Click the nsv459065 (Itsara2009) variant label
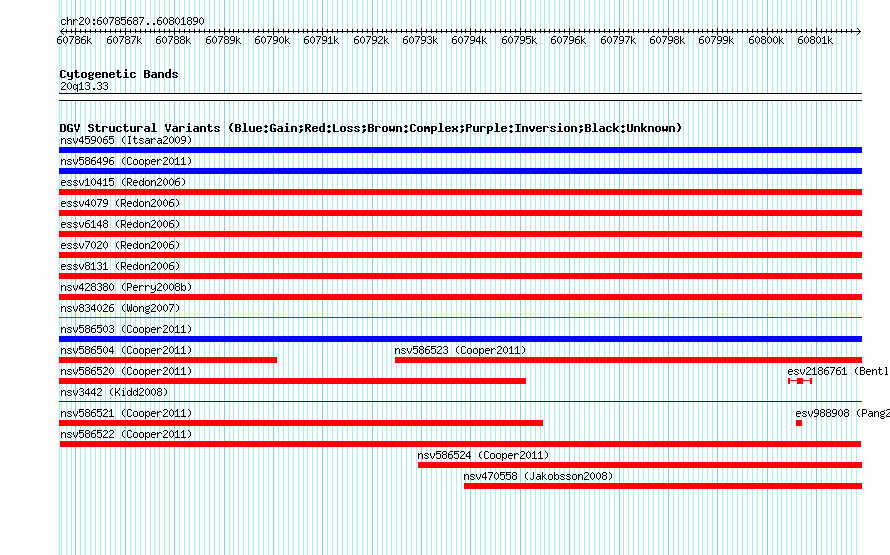 click(x=126, y=140)
